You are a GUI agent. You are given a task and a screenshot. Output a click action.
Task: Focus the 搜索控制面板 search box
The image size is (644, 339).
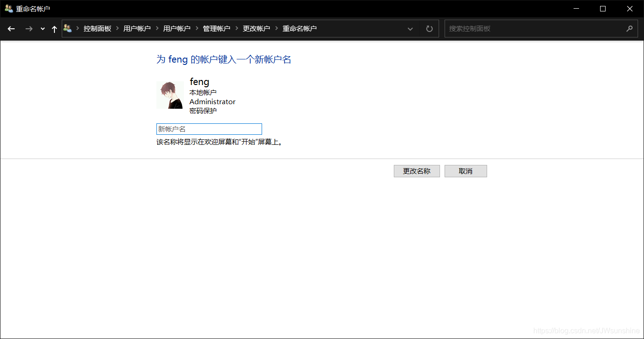pos(535,28)
